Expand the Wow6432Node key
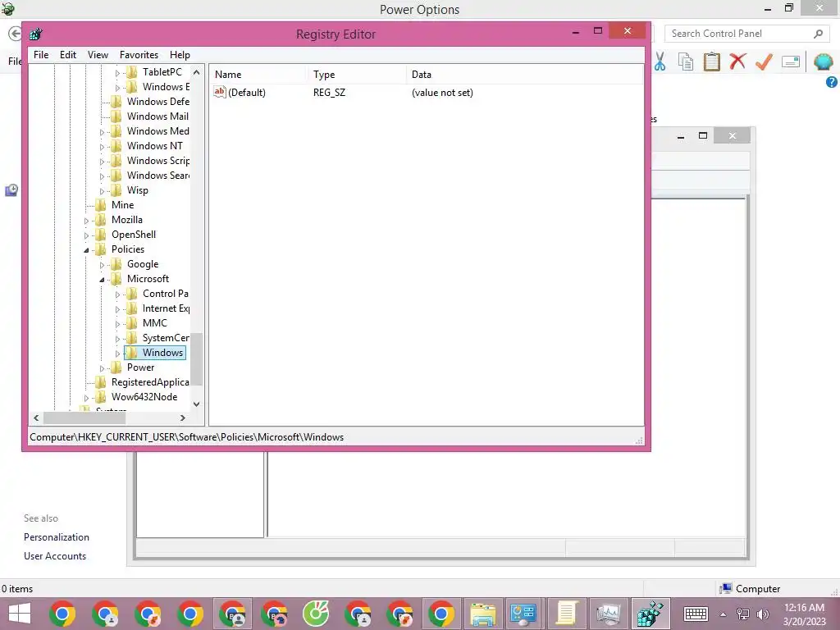Screen dimensions: 840x630 [86, 398]
